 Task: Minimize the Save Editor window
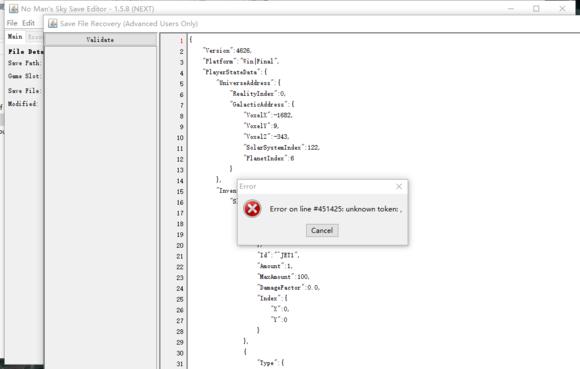tap(511, 9)
